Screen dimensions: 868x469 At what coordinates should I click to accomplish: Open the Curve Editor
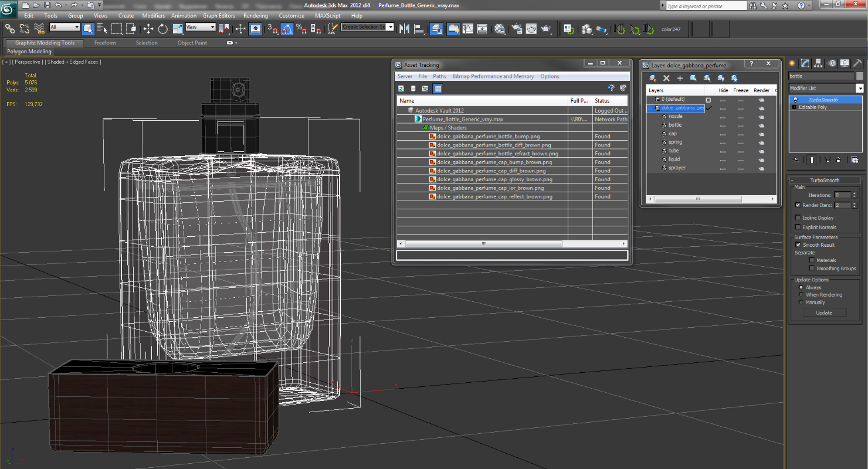pyautogui.click(x=468, y=28)
